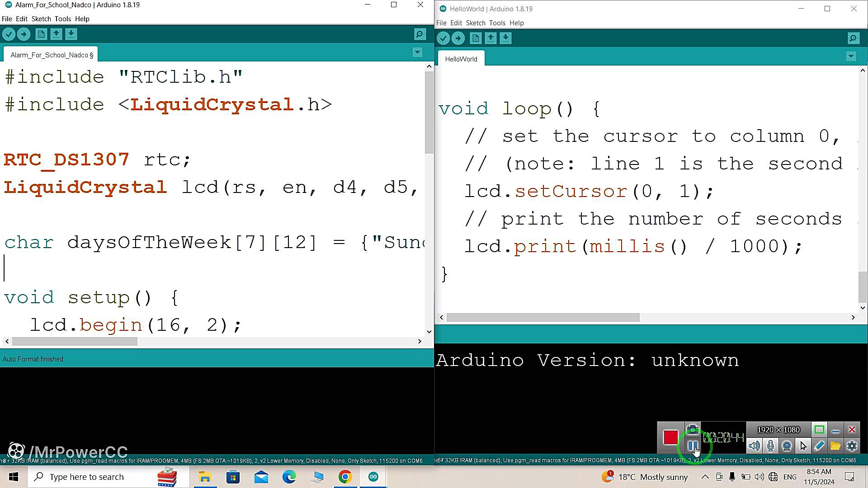868x488 pixels.
Task: Click HelloWorld editor horizontal scrollbar thumb
Action: (x=542, y=318)
